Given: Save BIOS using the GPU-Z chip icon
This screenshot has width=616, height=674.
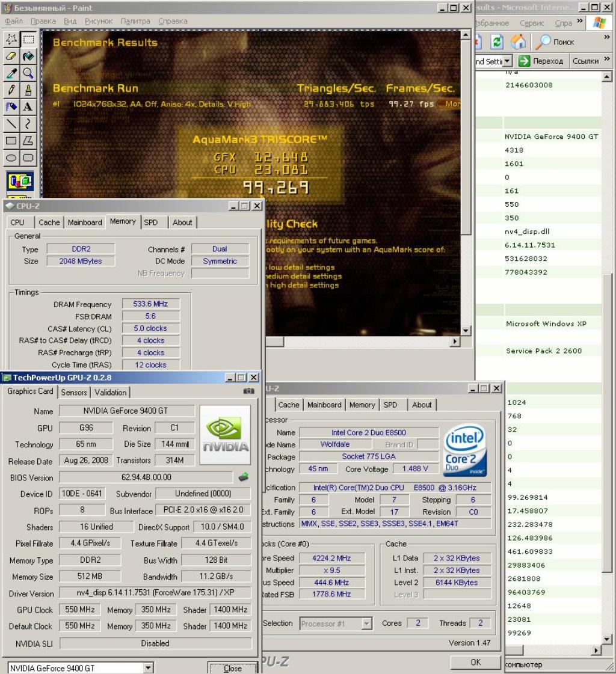Looking at the screenshot, I should [244, 477].
